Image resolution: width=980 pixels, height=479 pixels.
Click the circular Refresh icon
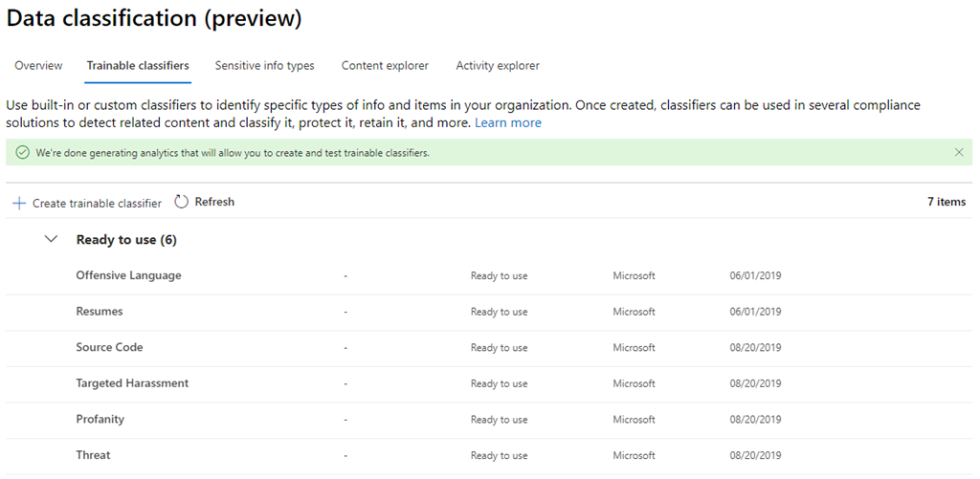[x=182, y=203]
